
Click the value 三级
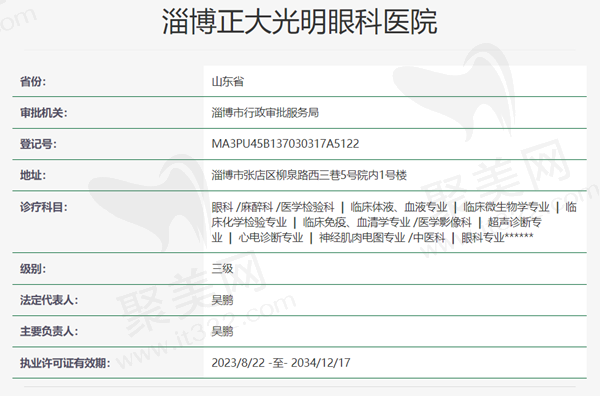coord(222,269)
